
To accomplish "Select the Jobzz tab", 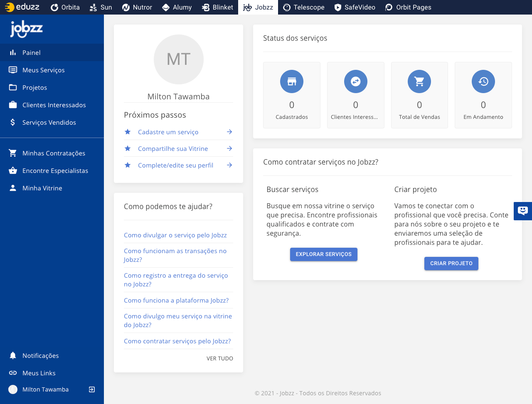I will (258, 7).
